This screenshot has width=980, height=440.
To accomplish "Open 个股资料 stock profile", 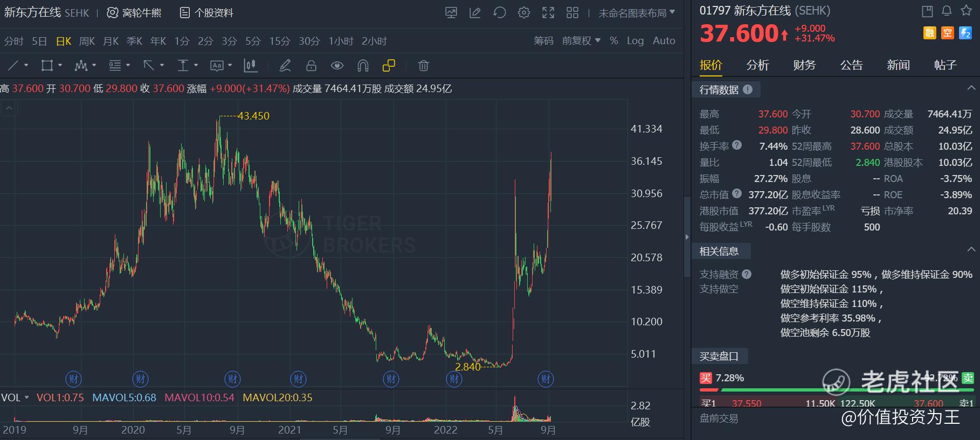I will pos(206,13).
